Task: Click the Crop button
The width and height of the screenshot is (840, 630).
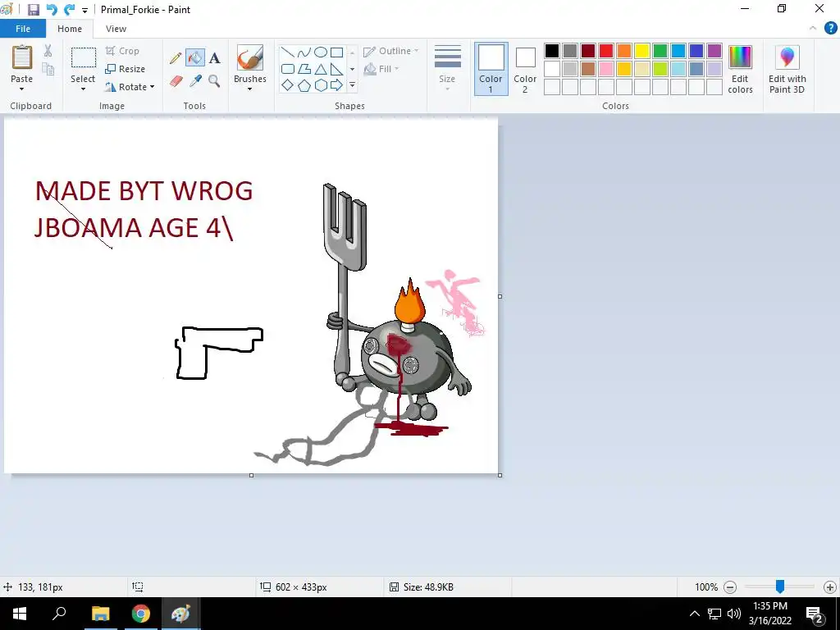Action: 123,51
